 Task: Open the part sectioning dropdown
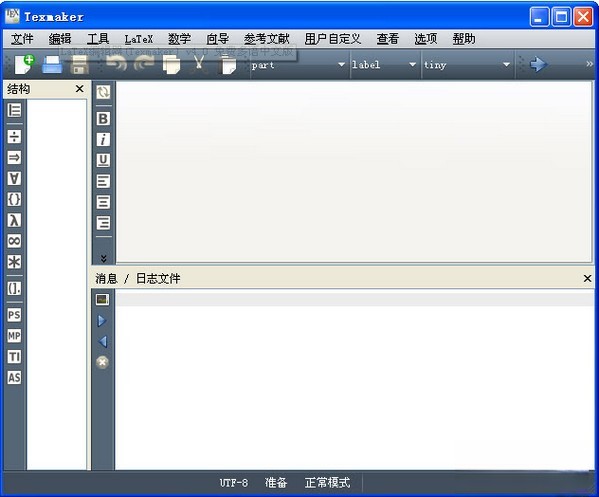point(298,65)
